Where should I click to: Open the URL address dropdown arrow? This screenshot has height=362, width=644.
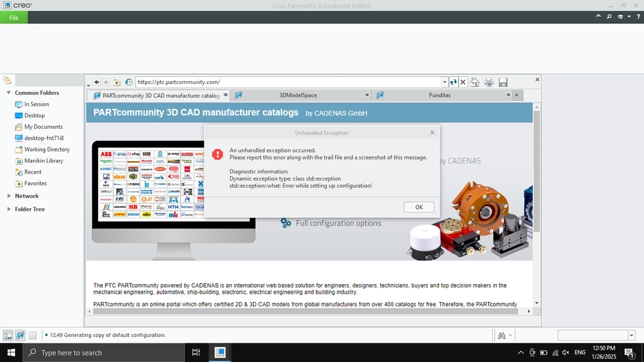point(444,82)
